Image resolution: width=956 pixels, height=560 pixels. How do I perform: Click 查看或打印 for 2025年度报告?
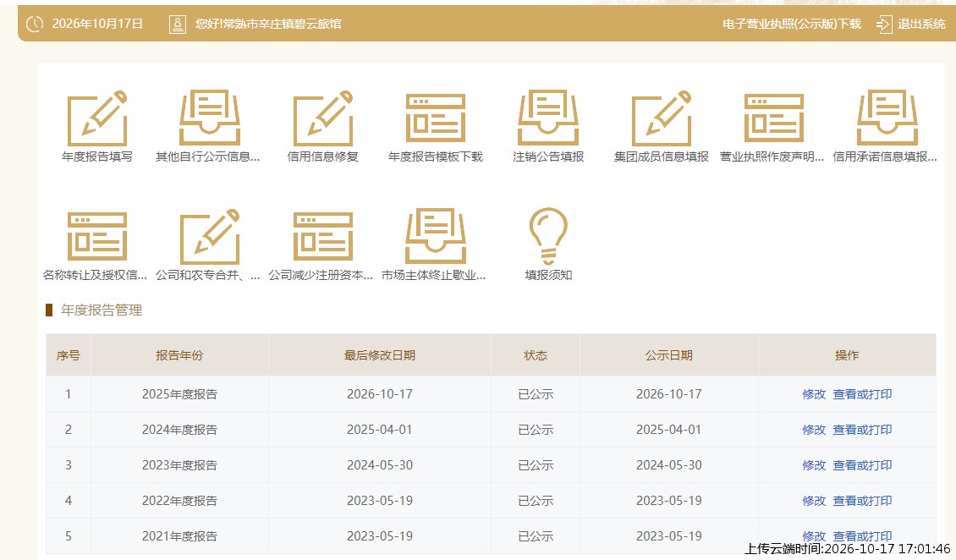pos(862,394)
